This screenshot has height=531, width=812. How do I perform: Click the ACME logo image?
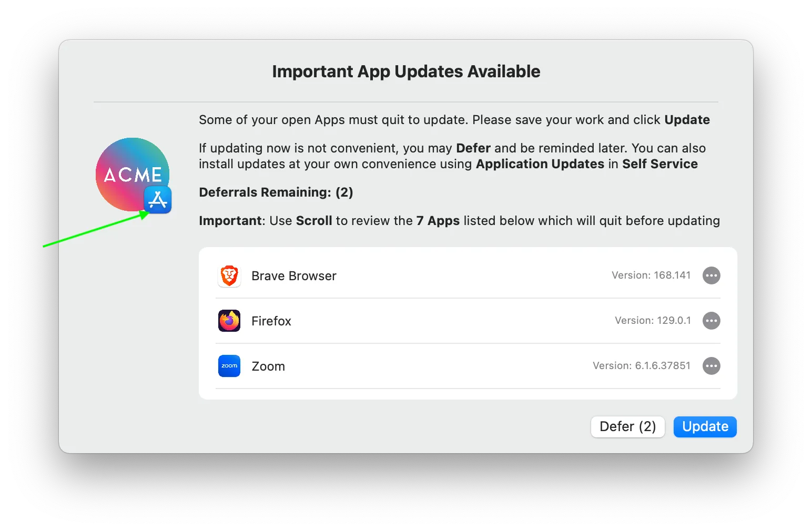point(132,174)
